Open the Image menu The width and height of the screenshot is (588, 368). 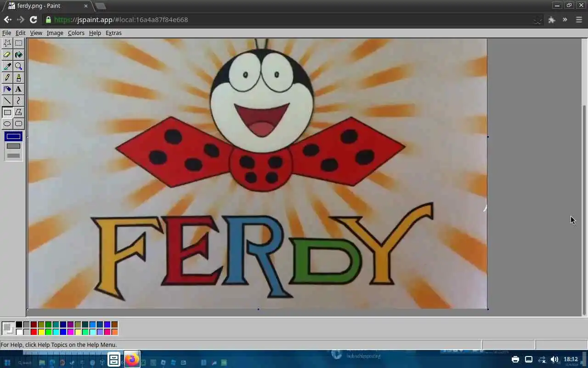point(55,33)
